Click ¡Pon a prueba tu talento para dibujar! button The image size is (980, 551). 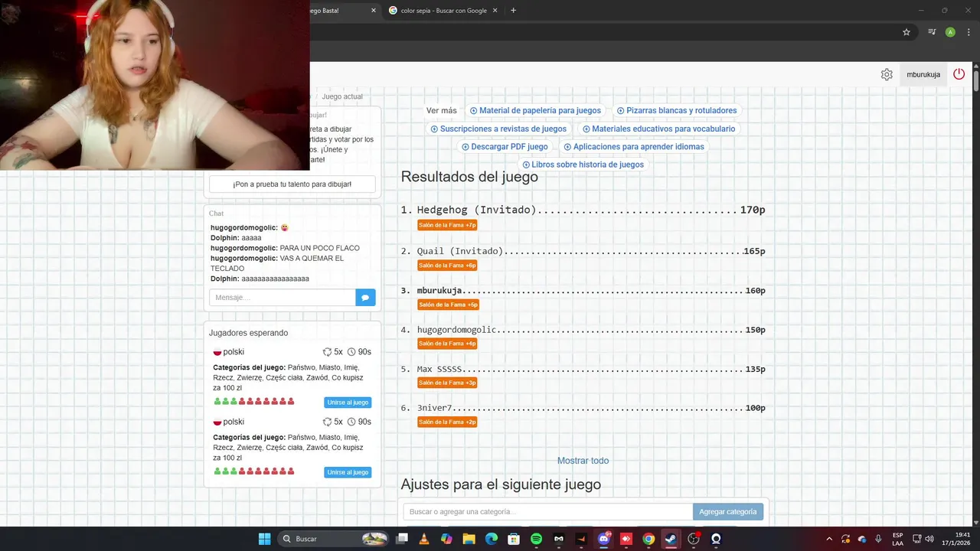(292, 184)
